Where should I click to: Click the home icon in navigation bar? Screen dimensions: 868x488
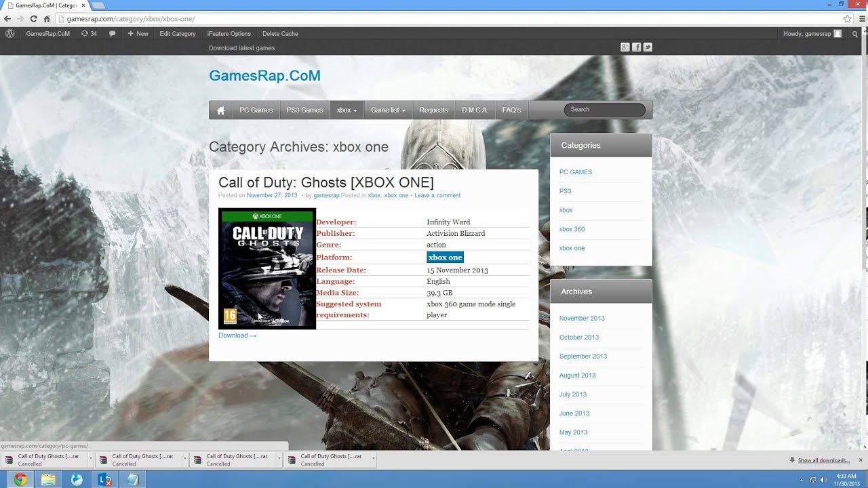point(220,110)
